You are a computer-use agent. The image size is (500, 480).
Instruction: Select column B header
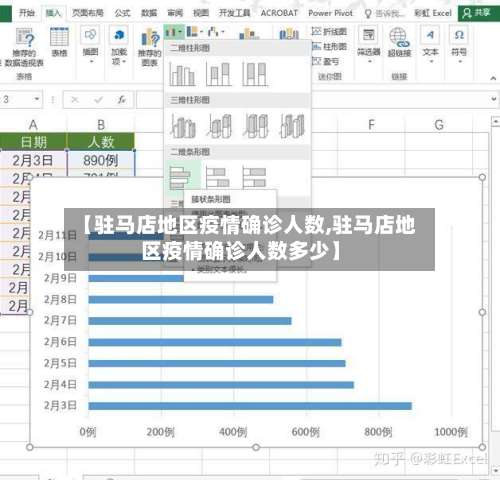101,125
